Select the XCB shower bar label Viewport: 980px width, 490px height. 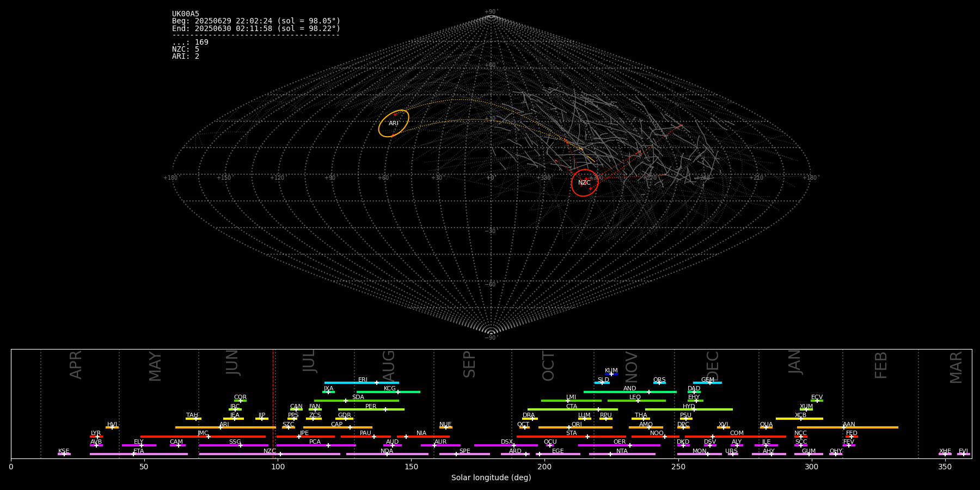(800, 415)
